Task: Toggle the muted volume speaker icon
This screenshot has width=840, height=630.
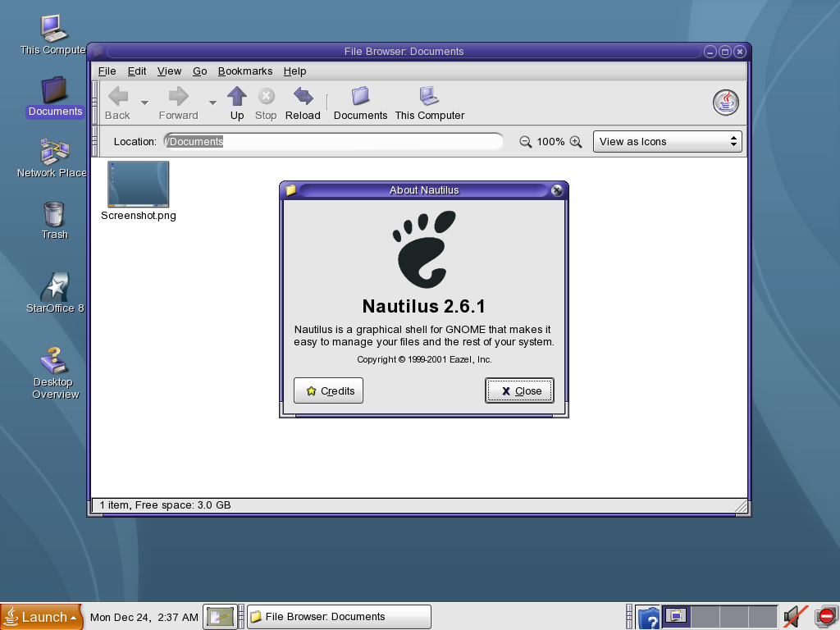Action: tap(796, 617)
